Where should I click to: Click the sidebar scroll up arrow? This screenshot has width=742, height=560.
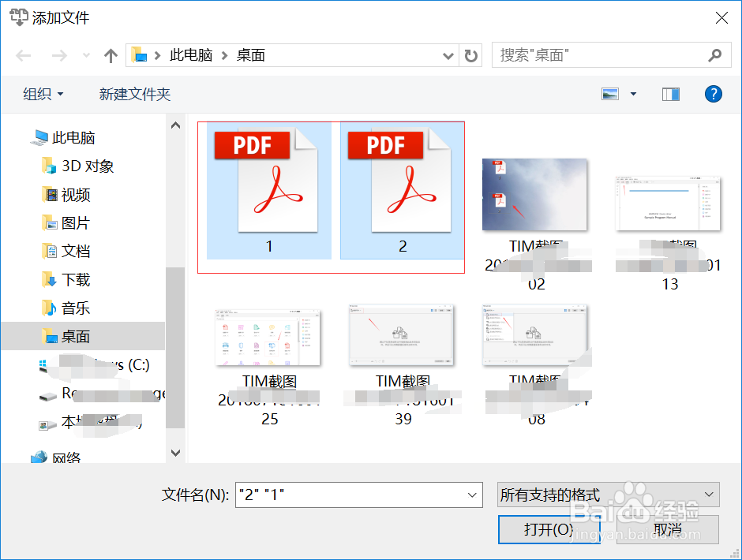coord(175,125)
